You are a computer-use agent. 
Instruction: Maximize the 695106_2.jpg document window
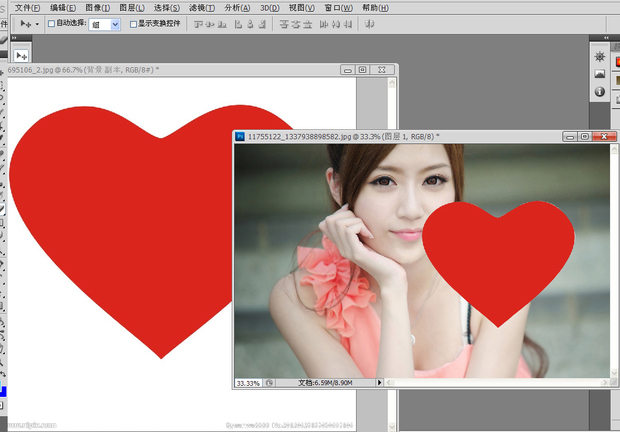click(x=363, y=70)
